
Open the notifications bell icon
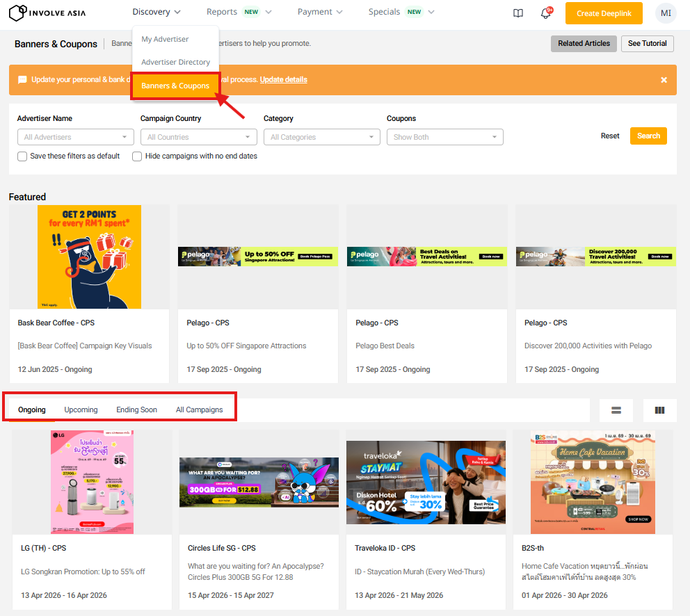546,13
